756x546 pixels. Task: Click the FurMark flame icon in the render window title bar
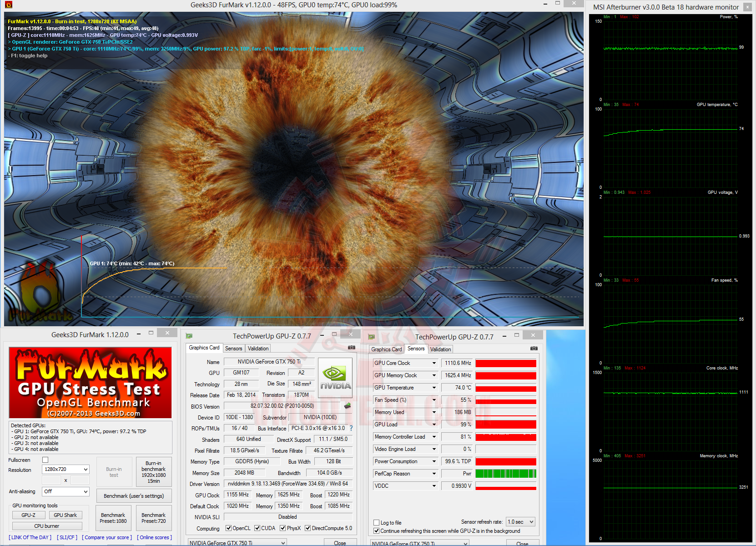(x=9, y=5)
